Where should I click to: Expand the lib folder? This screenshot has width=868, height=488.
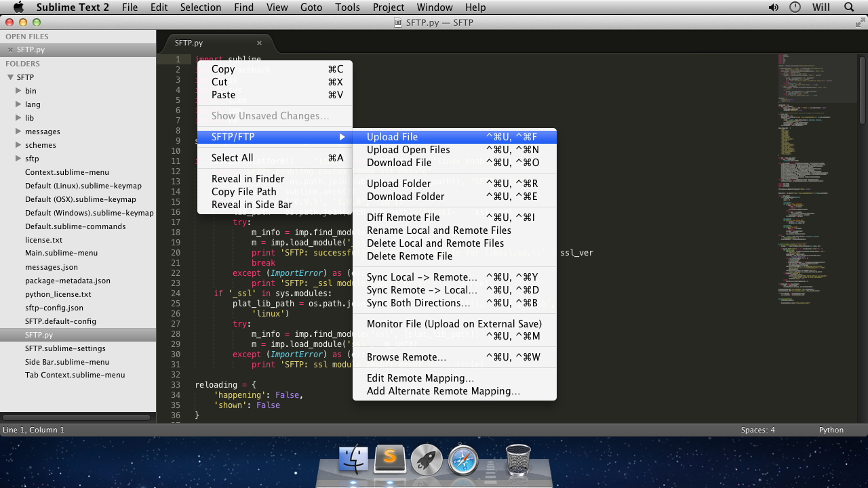[x=18, y=118]
